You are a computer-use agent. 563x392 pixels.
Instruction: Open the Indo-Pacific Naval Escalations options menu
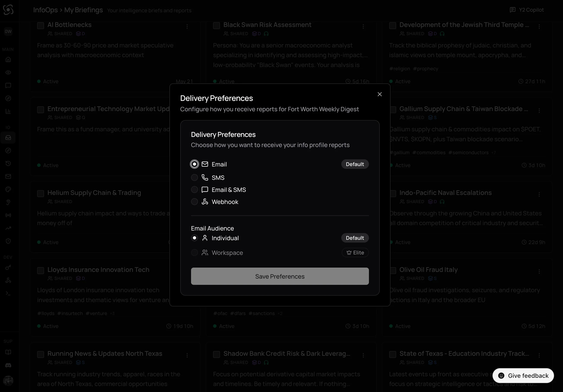[539, 194]
